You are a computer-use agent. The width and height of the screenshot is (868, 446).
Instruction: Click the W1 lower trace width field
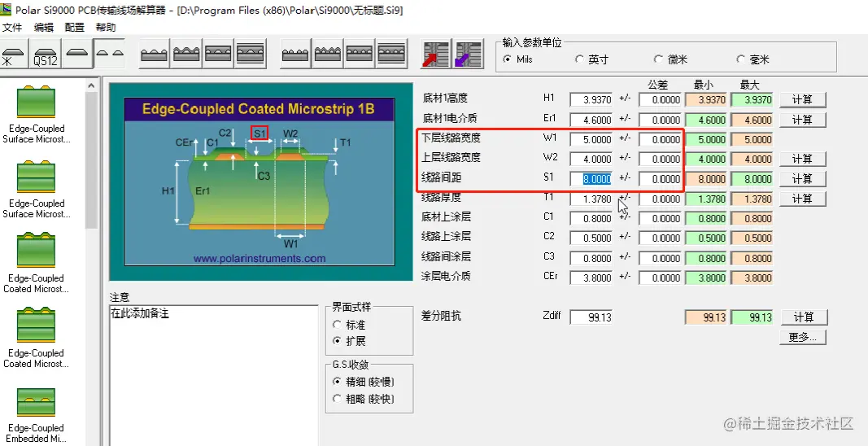pos(591,140)
